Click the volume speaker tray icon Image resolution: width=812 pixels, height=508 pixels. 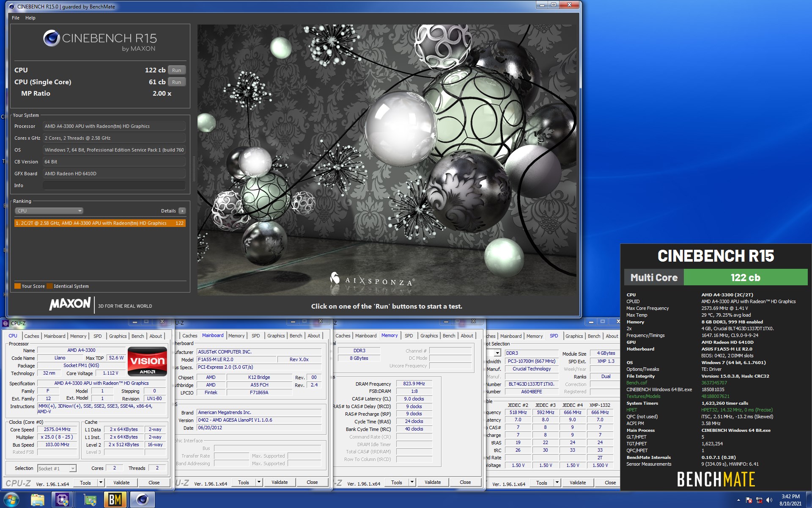769,500
